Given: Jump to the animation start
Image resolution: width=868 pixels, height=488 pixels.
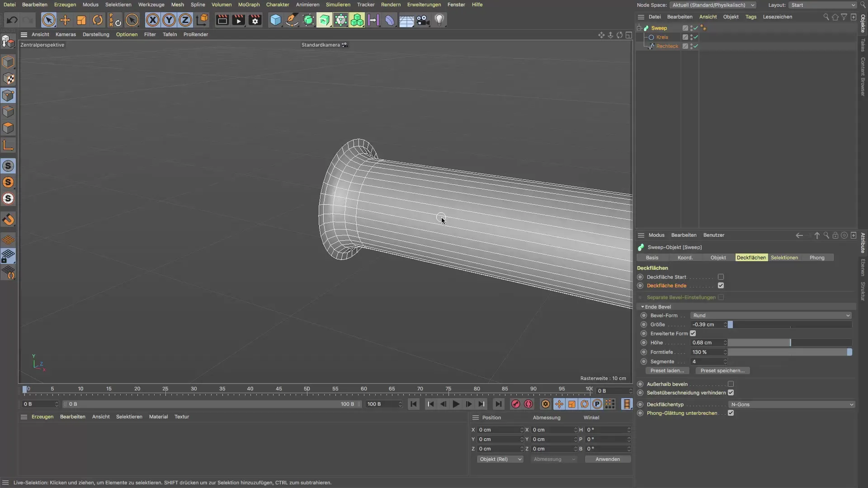Looking at the screenshot, I should click(x=413, y=404).
